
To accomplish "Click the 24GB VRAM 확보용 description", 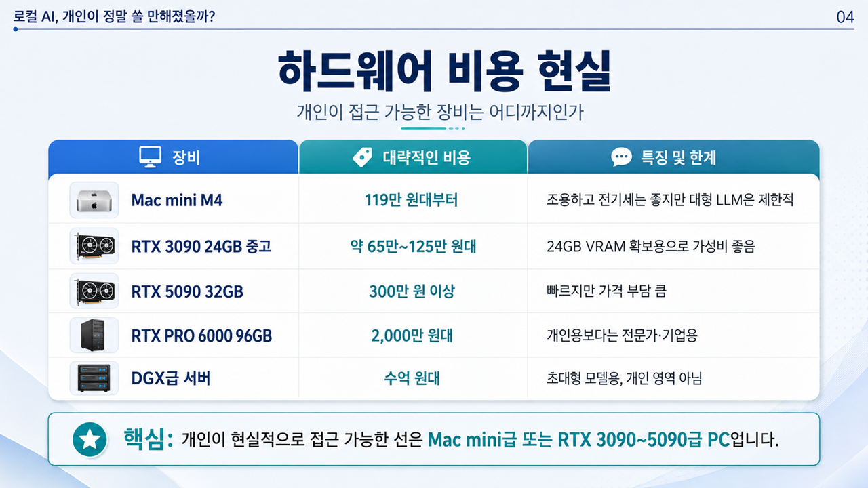I will (651, 246).
